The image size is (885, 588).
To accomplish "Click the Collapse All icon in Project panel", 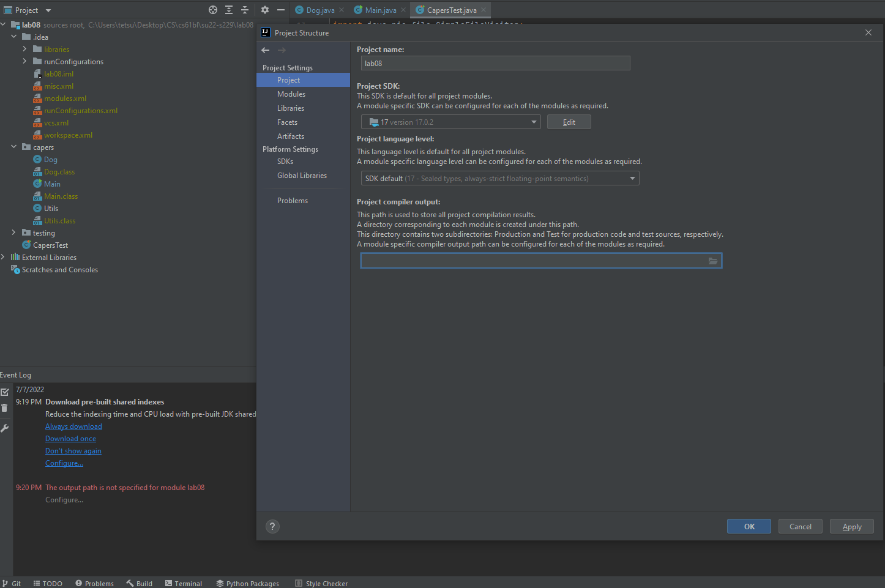I will [245, 10].
